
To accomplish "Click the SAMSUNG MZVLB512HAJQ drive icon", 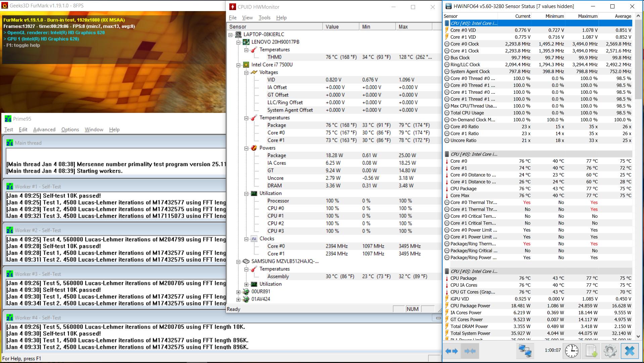I will tap(246, 261).
